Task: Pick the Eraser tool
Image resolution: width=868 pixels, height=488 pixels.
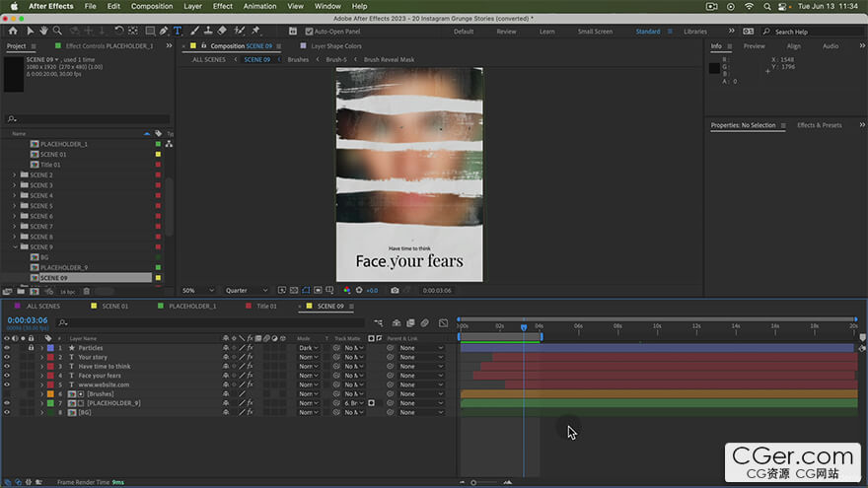Action: (222, 31)
